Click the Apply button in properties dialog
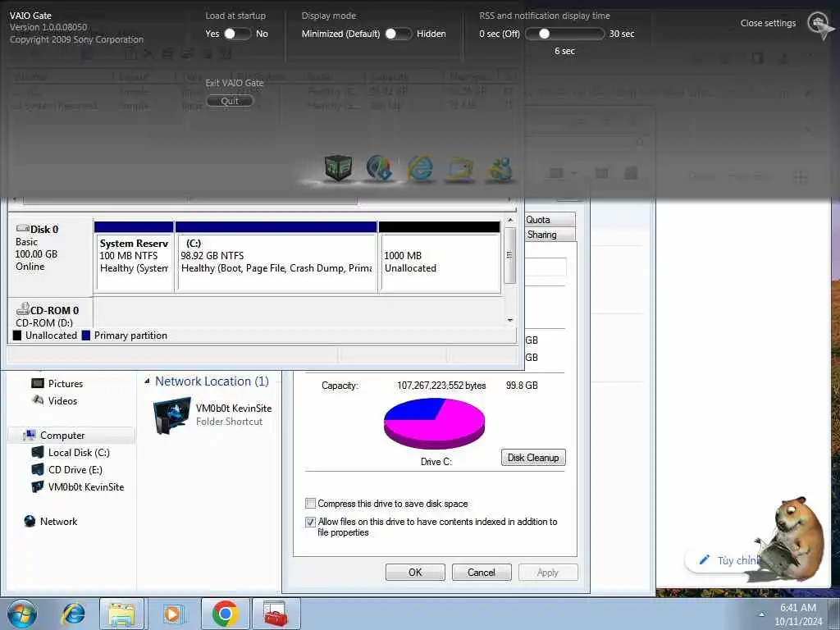Screen dimensions: 840x630 click(x=547, y=572)
